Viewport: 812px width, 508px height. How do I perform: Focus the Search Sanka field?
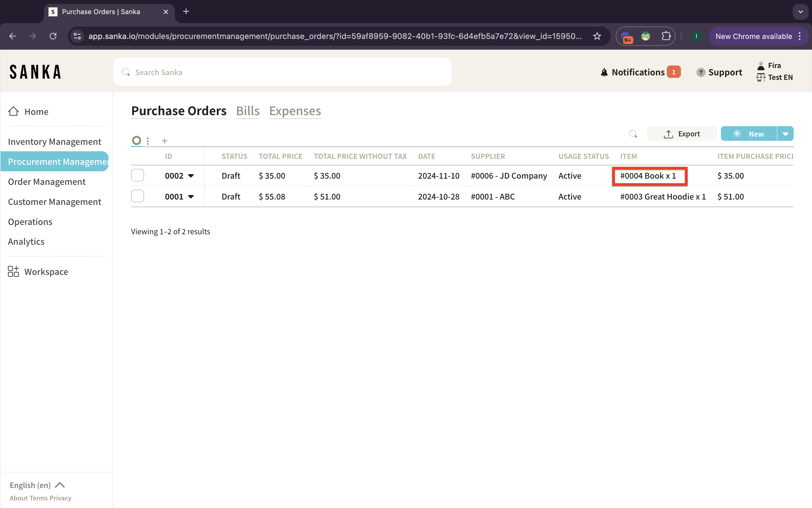(282, 72)
